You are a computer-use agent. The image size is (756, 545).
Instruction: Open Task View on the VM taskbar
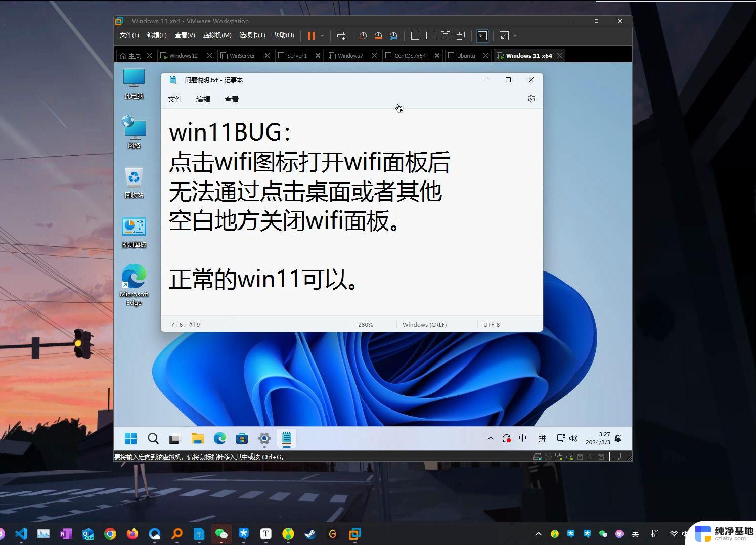[x=175, y=438]
